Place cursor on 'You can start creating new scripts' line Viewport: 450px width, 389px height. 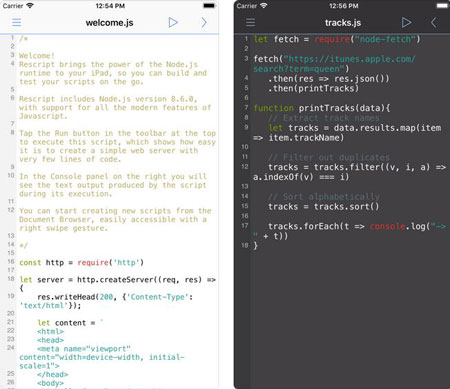pyautogui.click(x=115, y=211)
